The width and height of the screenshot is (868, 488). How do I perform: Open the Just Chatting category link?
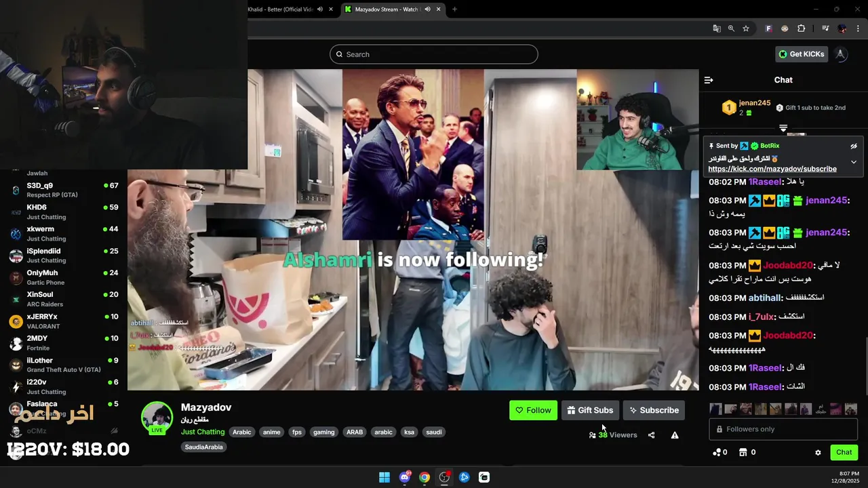click(203, 432)
